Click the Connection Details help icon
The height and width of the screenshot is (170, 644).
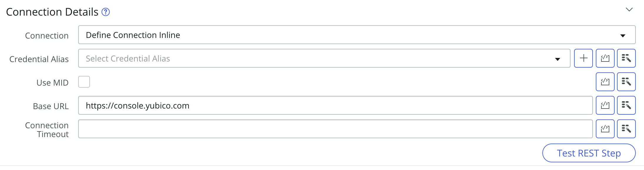(105, 12)
